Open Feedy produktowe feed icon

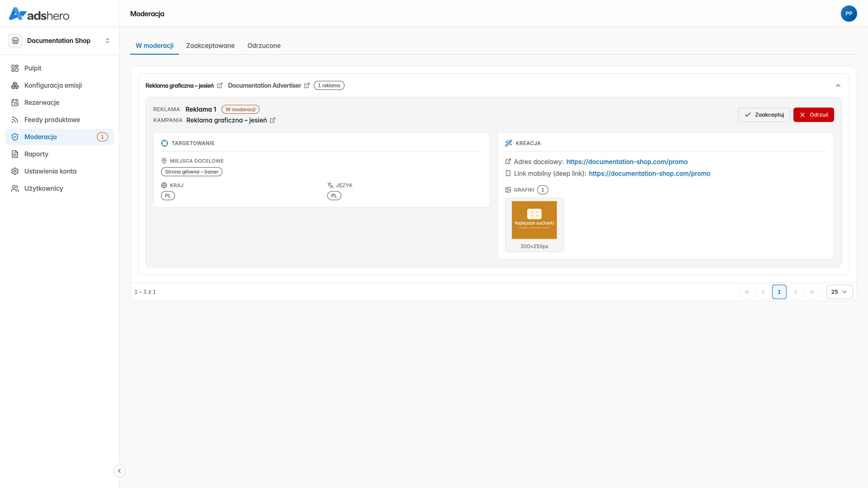point(15,120)
